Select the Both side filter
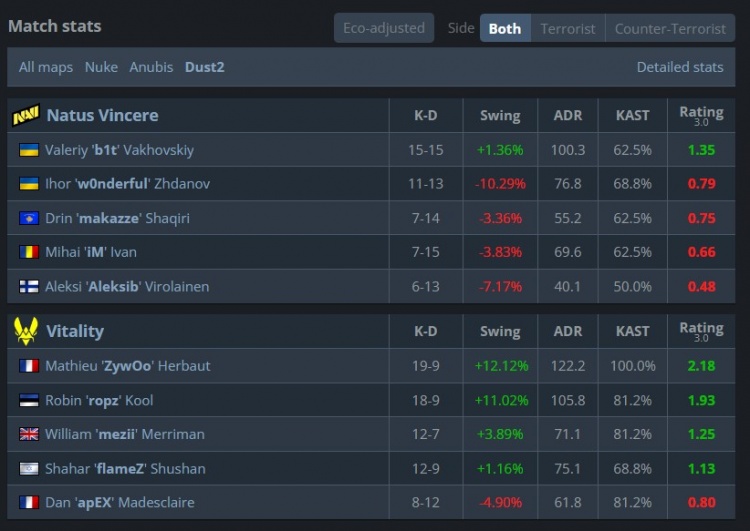The image size is (750, 531). (505, 29)
